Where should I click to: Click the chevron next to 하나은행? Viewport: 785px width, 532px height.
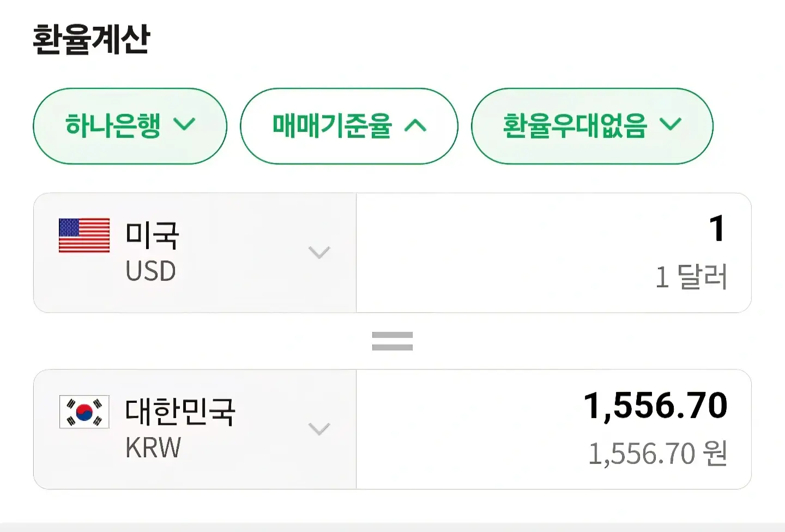pyautogui.click(x=184, y=125)
